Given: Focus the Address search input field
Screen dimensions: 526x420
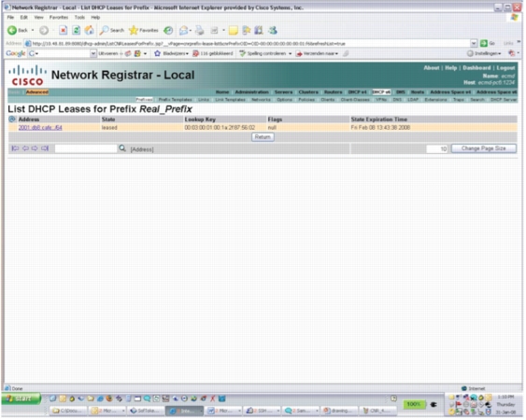Looking at the screenshot, I should point(86,148).
